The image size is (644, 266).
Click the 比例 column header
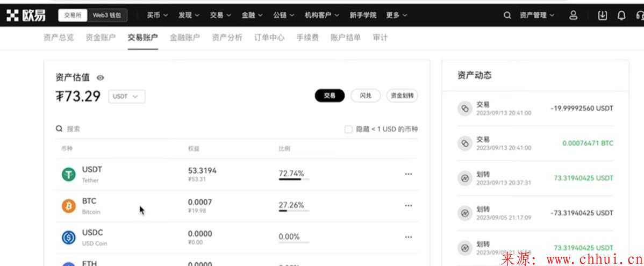(x=284, y=149)
